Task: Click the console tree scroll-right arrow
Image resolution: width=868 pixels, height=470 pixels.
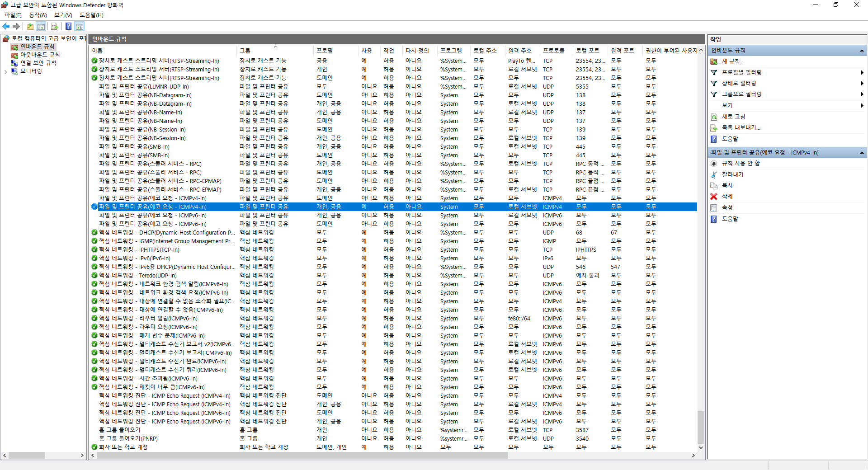Action: (x=82, y=455)
